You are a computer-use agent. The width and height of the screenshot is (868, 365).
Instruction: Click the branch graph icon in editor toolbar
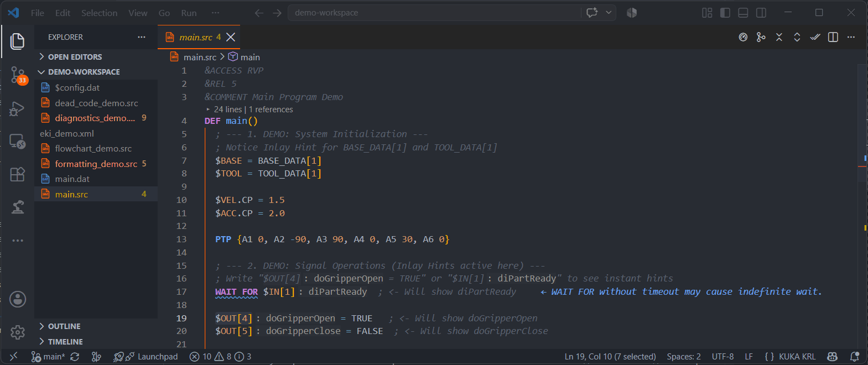(x=761, y=37)
